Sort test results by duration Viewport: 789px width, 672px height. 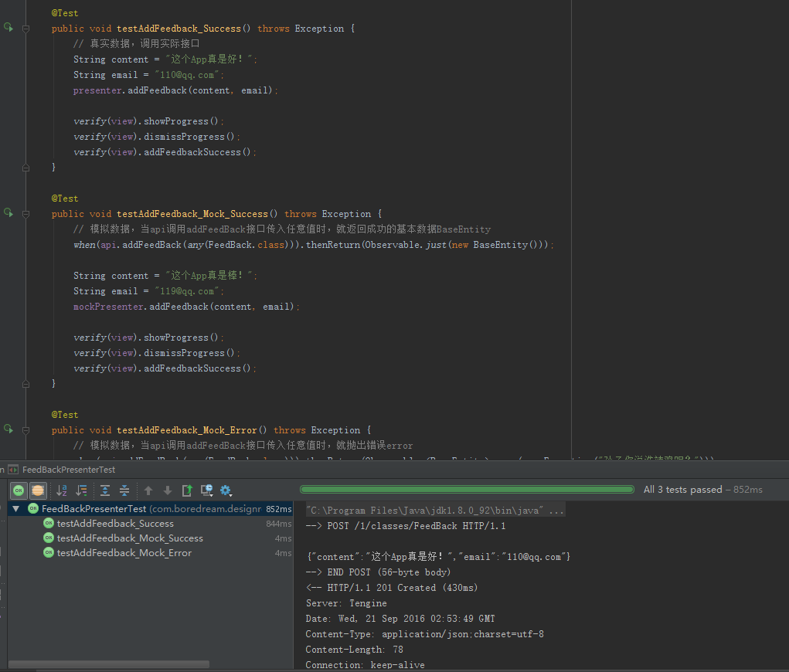[x=81, y=490]
